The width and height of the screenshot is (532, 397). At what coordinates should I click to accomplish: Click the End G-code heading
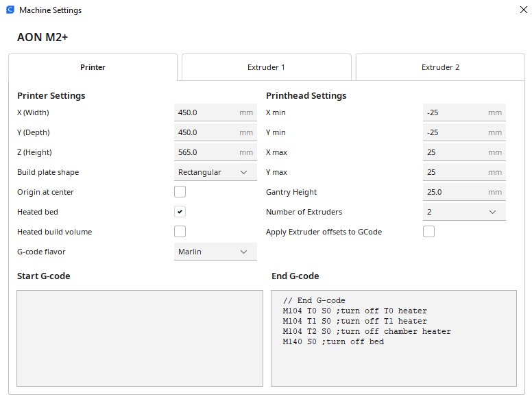[295, 276]
